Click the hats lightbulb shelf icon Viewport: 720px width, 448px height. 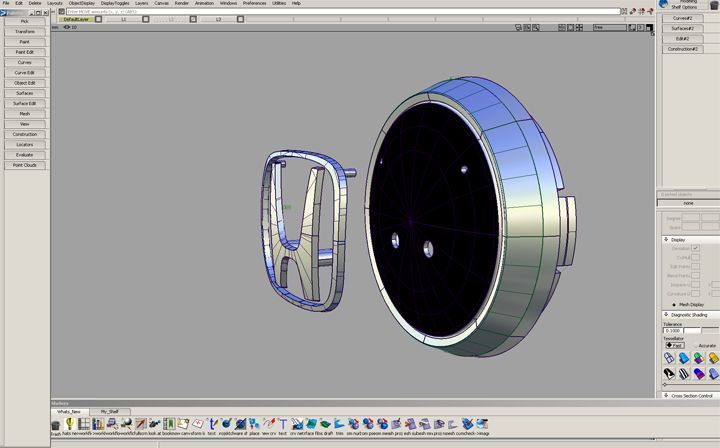pos(70,424)
